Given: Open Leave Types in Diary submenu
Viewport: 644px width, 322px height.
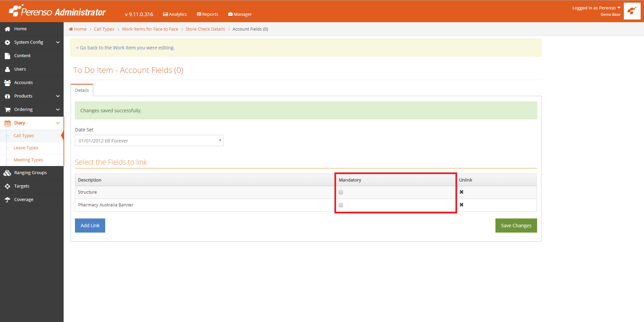Looking at the screenshot, I should 26,148.
